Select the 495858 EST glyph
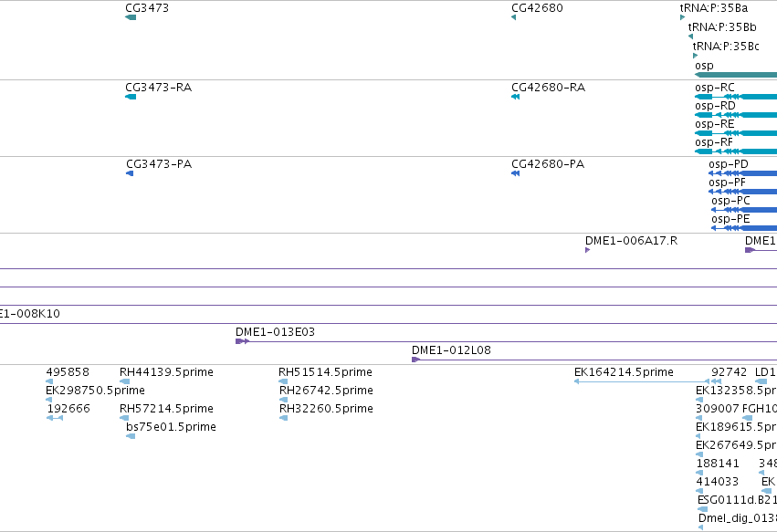This screenshot has width=777, height=532. point(49,381)
